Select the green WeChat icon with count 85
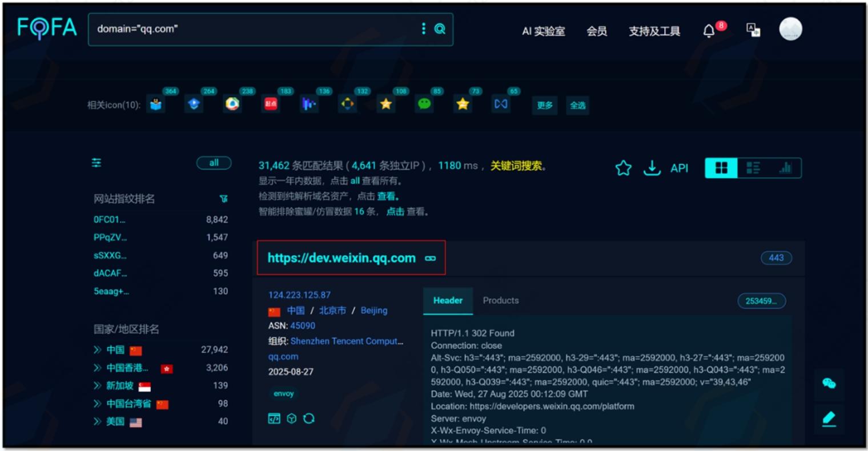The image size is (868, 451). (424, 104)
